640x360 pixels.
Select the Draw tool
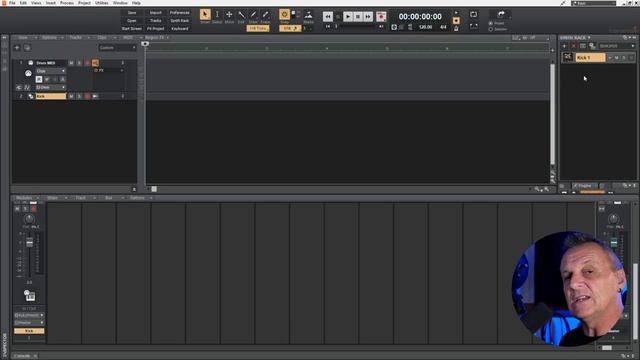click(x=253, y=15)
